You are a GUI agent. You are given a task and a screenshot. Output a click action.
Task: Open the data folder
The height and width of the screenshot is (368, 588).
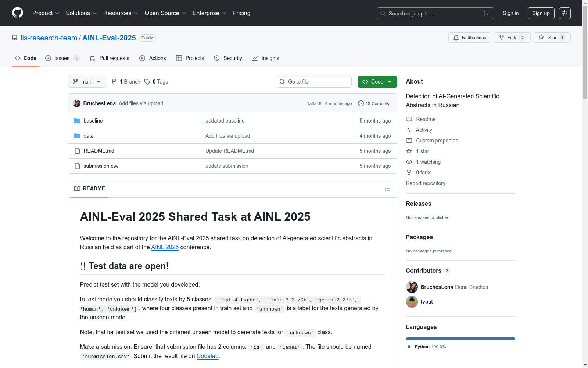(89, 136)
